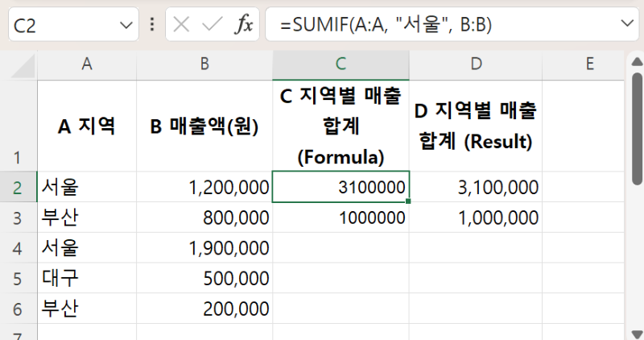Click the vertical scrollbar thumb

(x=637, y=128)
